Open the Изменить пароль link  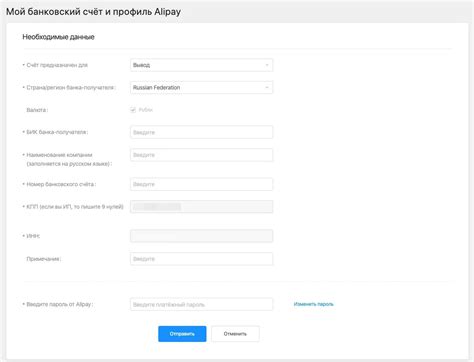coord(313,304)
